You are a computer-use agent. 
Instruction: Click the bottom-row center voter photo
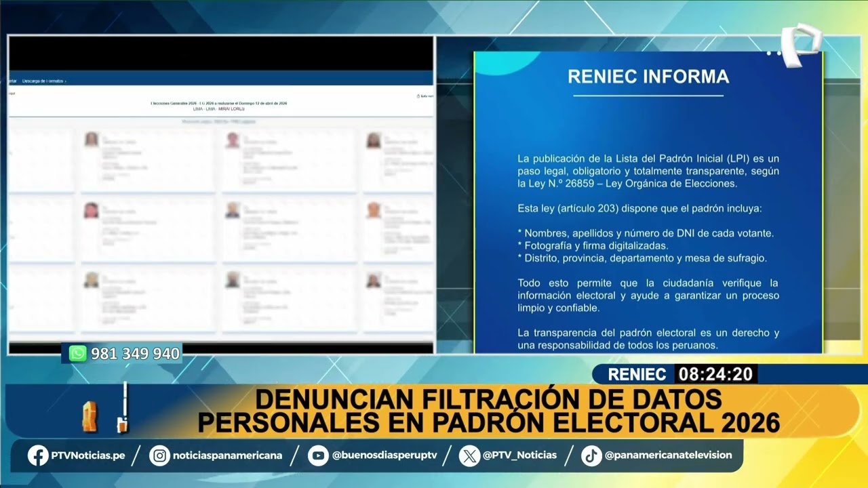pyautogui.click(x=233, y=280)
